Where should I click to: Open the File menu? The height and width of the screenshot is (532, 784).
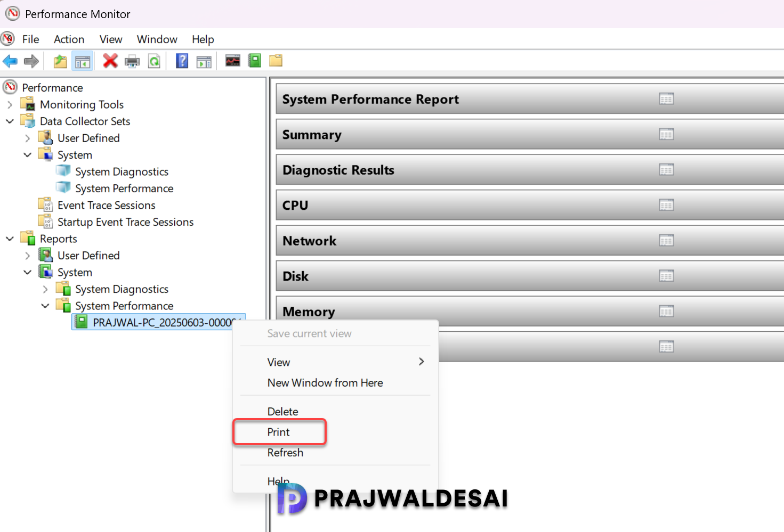(30, 39)
